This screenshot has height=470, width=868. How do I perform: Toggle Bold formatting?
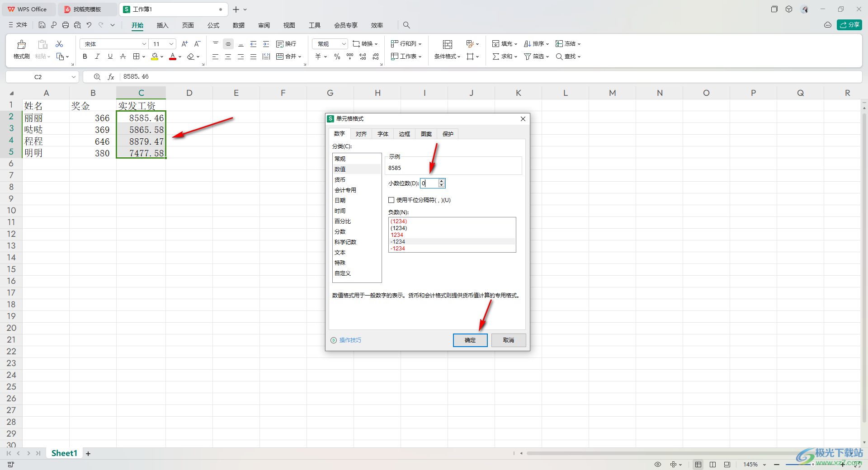85,56
